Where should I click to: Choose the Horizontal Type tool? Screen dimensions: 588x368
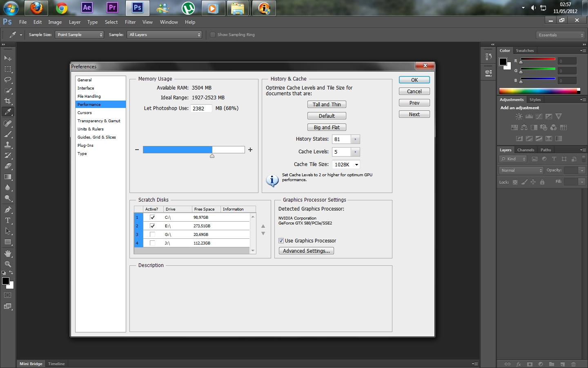tap(8, 220)
